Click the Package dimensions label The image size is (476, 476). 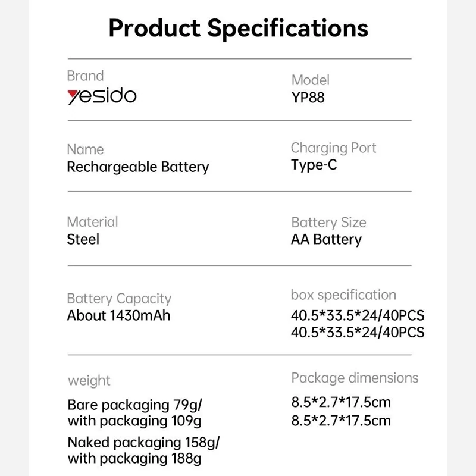tap(355, 378)
